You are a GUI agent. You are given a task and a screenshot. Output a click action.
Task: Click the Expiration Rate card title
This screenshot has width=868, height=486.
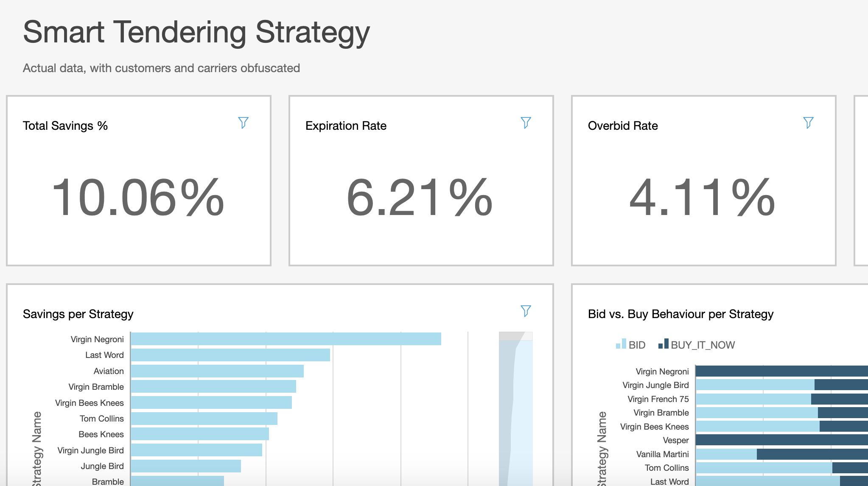(x=346, y=126)
